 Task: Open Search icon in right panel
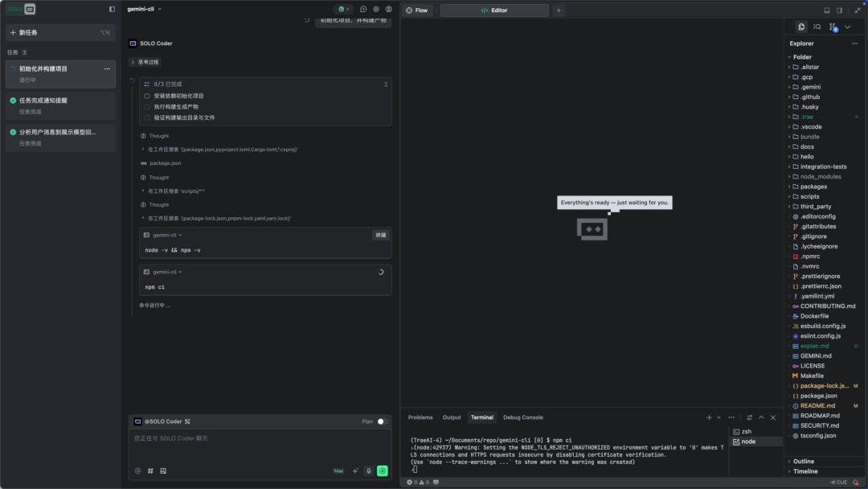pyautogui.click(x=817, y=27)
